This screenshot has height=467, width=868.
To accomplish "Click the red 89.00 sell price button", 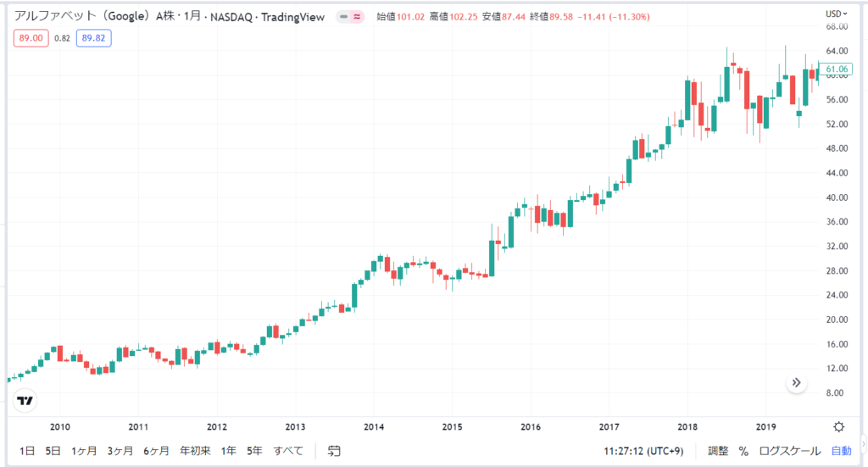I will pos(31,38).
